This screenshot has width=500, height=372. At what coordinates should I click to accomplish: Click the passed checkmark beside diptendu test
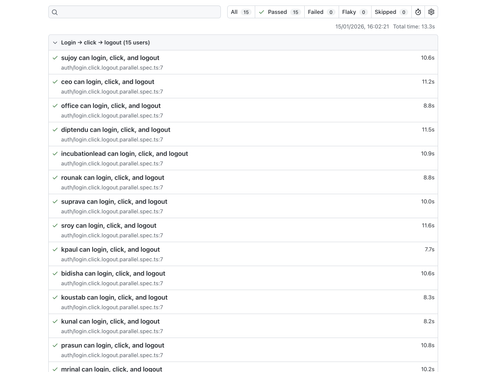[55, 130]
